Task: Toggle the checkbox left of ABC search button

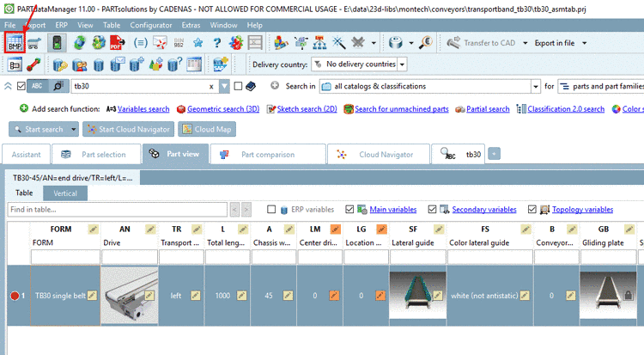Action: 21,86
